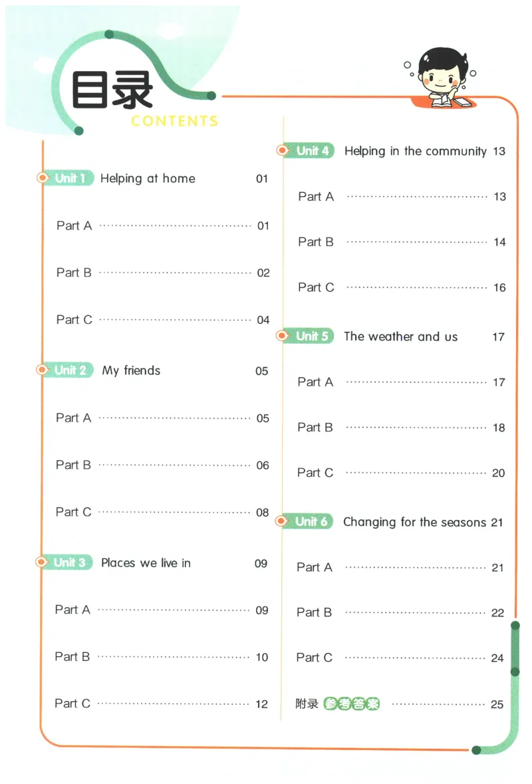Screen dimensions: 532x784
Task: Click the Unit 5 green badge
Action: 307,336
